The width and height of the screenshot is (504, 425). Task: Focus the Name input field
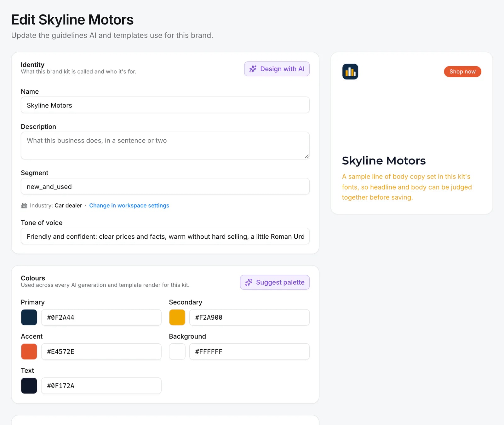coord(165,105)
